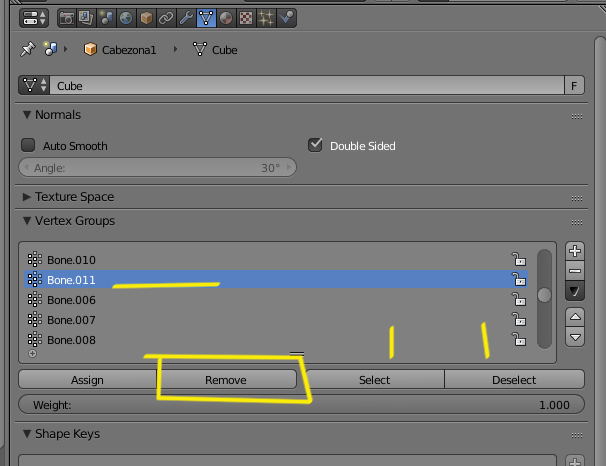Open the Render Layers properties tab
The width and height of the screenshot is (606, 466).
86,18
